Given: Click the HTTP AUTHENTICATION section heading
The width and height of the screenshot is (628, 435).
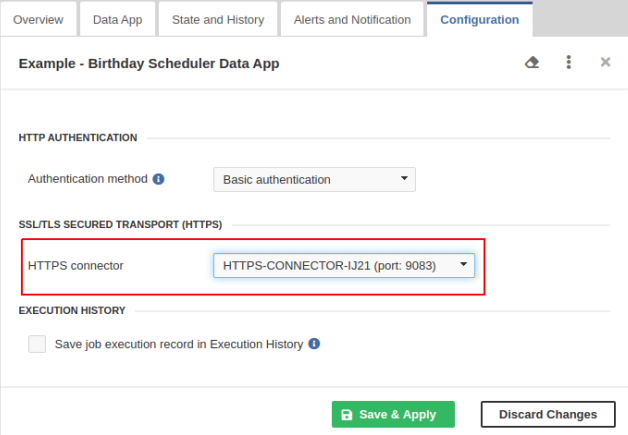Looking at the screenshot, I should coord(77,138).
